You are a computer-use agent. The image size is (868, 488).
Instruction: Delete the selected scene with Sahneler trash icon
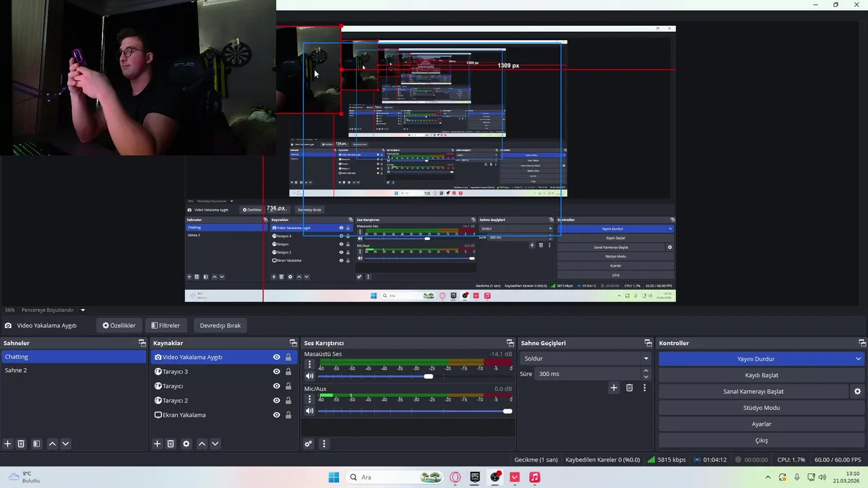point(21,444)
